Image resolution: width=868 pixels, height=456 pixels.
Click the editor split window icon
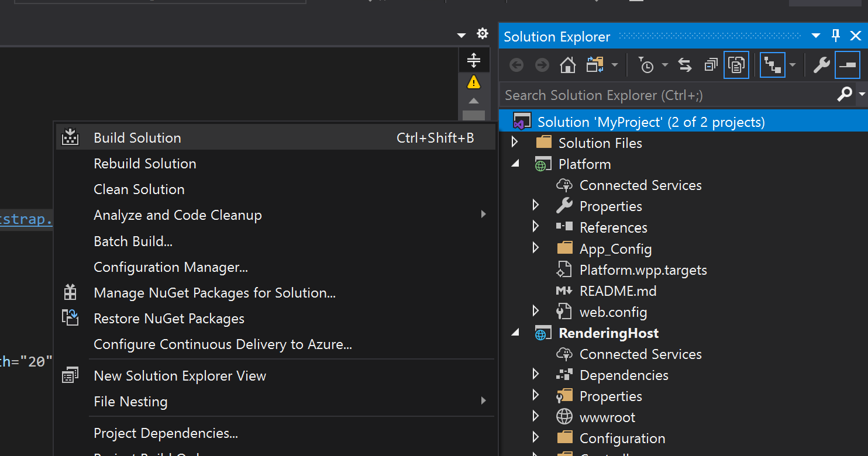474,60
